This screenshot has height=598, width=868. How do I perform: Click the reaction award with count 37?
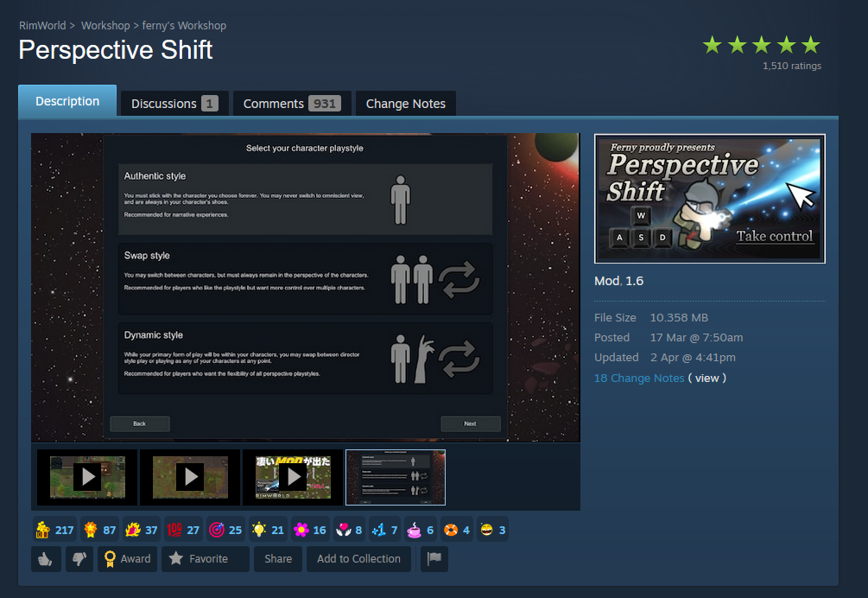pos(141,530)
